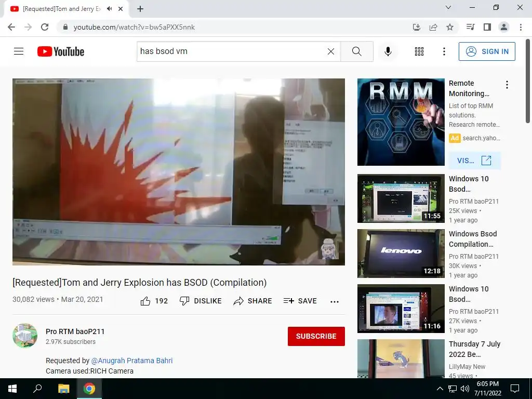Like the video with thumbs up
The width and height of the screenshot is (532, 399).
154,301
